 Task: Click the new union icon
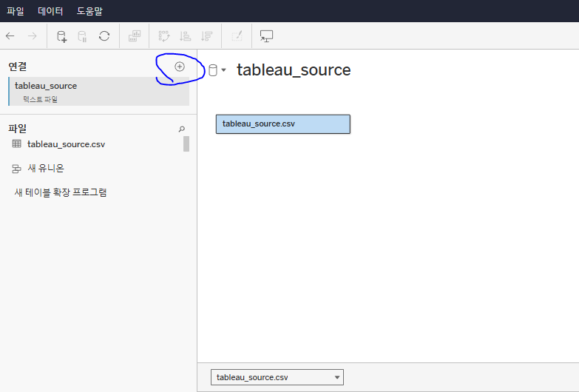[16, 169]
